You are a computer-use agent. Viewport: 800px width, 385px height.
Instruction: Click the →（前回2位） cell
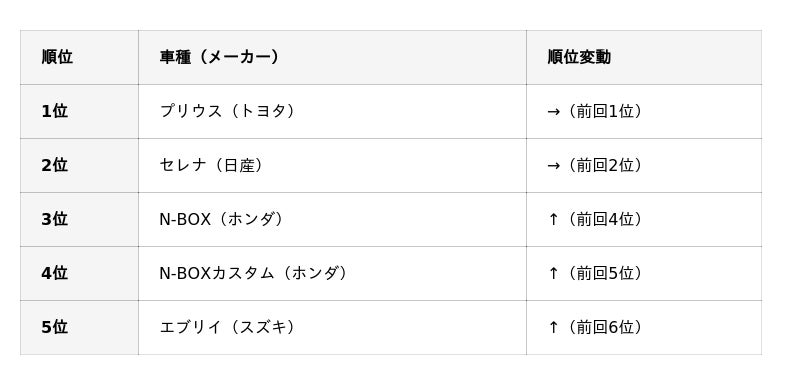(644, 165)
